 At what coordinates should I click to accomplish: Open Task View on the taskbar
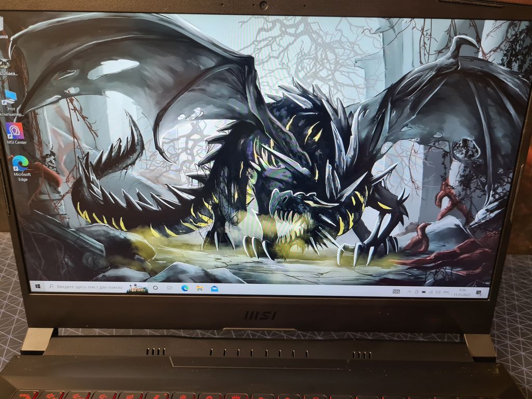169,288
